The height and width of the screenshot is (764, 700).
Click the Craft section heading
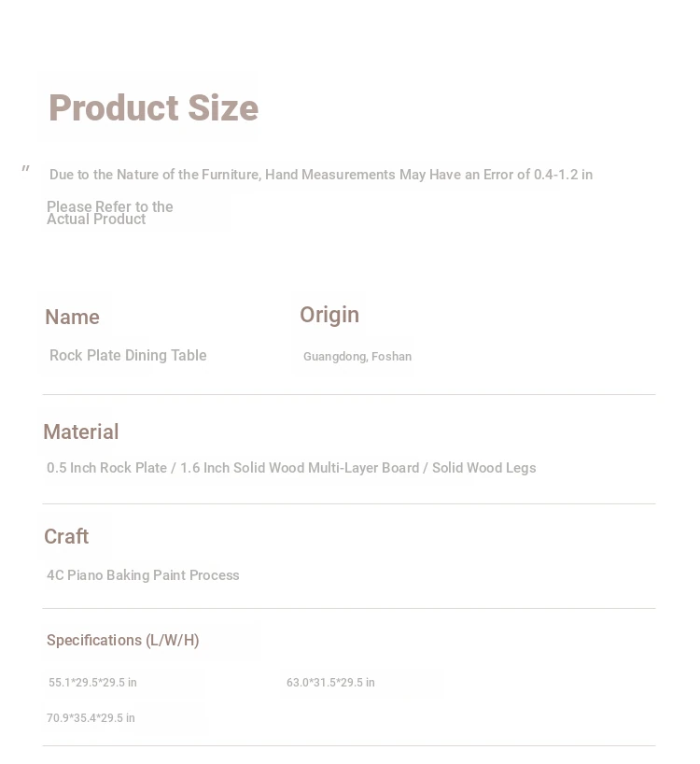pyautogui.click(x=66, y=536)
